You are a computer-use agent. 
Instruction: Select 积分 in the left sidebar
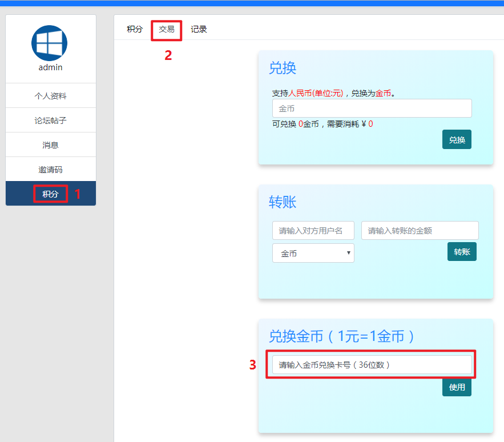pyautogui.click(x=51, y=194)
